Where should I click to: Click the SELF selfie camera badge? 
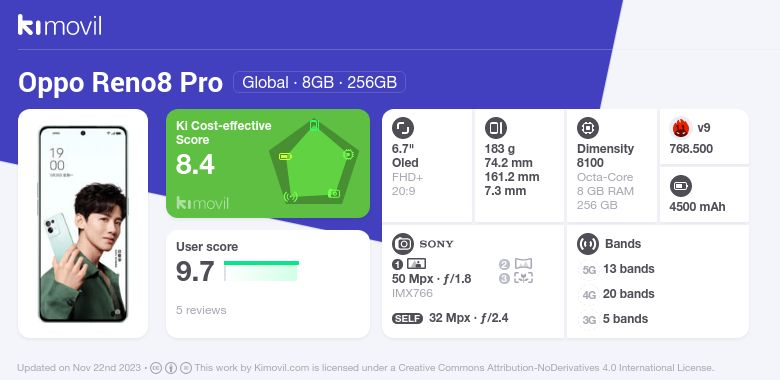click(407, 318)
